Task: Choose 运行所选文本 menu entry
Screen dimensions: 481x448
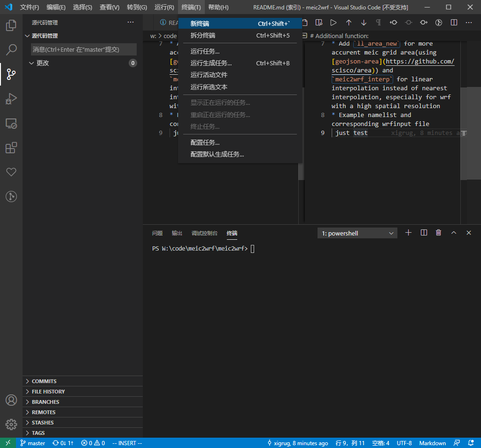Action: coord(240,87)
